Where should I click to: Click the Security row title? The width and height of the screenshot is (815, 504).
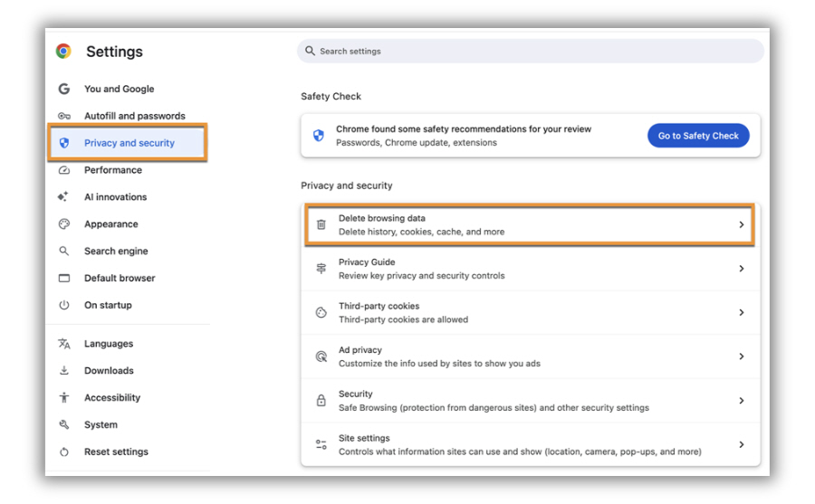(x=356, y=394)
